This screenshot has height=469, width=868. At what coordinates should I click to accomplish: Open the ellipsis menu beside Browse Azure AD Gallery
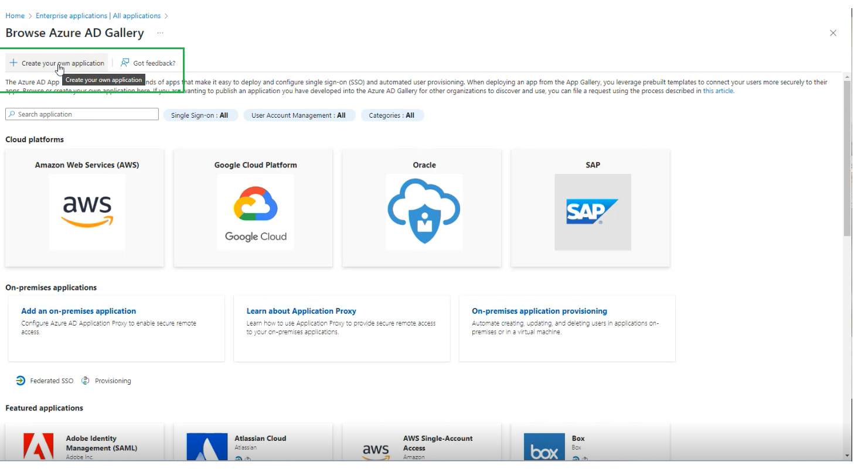point(160,33)
